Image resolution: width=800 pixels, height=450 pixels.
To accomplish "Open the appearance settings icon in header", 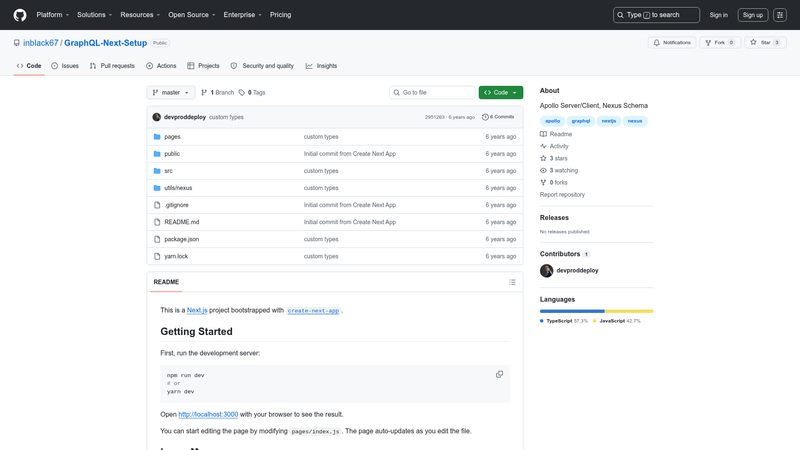I will [780, 15].
